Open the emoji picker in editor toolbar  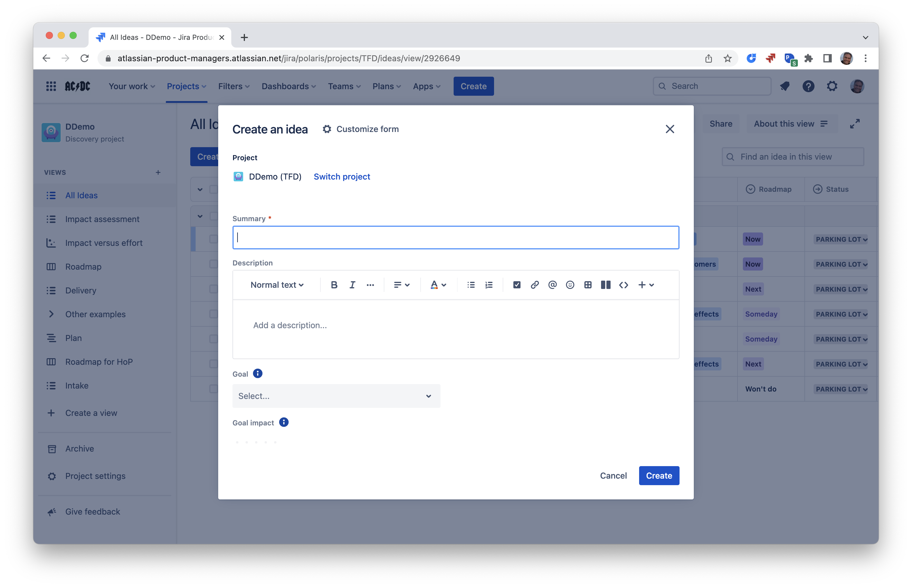tap(570, 285)
